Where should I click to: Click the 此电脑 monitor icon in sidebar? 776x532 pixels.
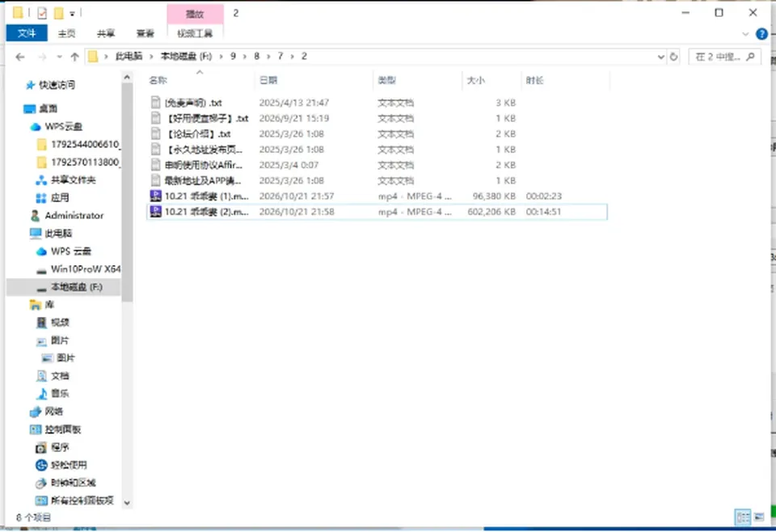pos(35,234)
